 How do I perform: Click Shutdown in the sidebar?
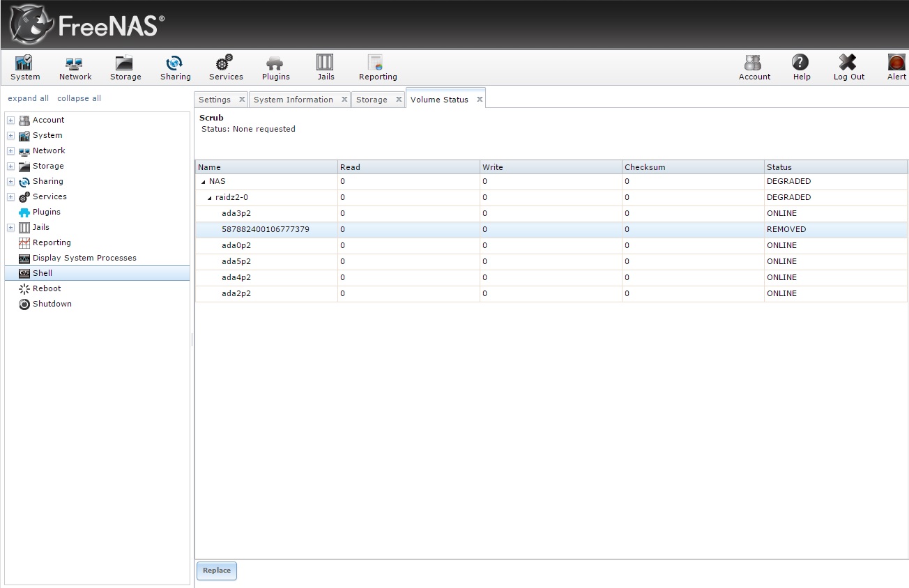(x=52, y=304)
